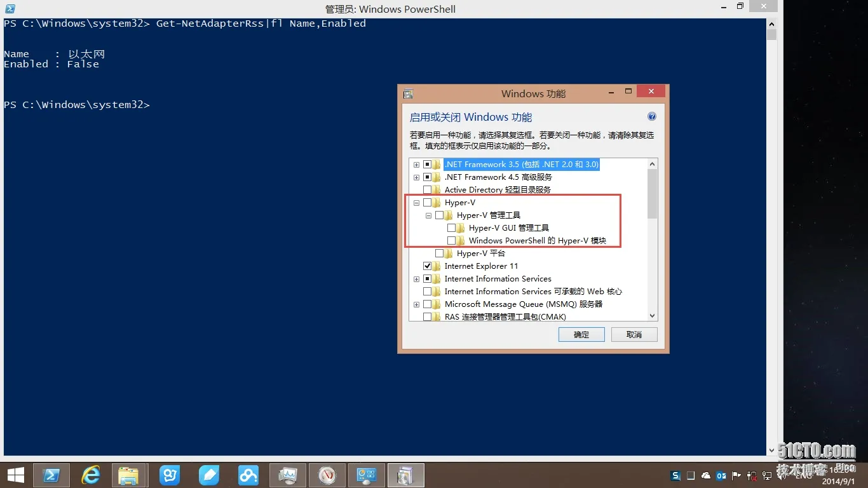The width and height of the screenshot is (868, 488).
Task: Click the Outlook tray icon
Action: click(721, 476)
